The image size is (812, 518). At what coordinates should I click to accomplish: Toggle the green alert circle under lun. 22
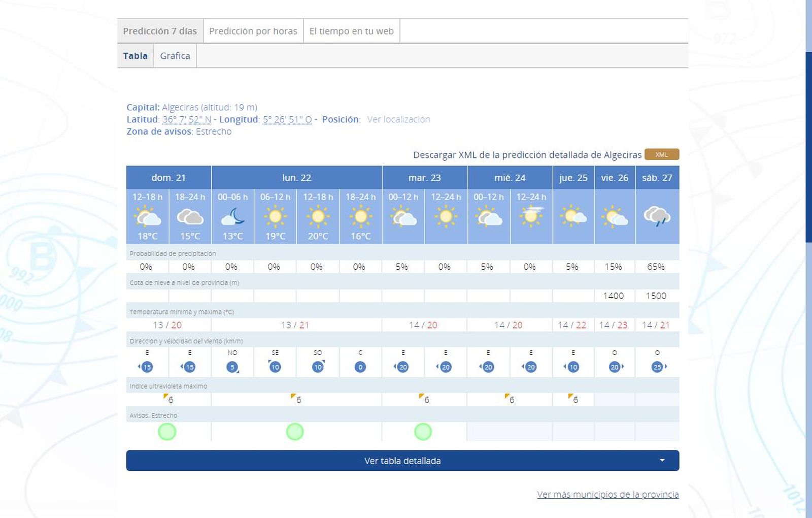click(295, 431)
